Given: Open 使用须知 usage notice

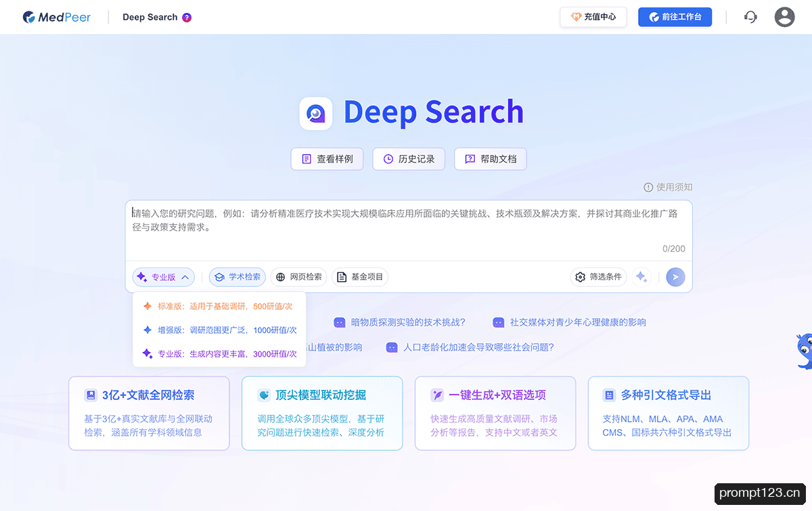Looking at the screenshot, I should 668,187.
